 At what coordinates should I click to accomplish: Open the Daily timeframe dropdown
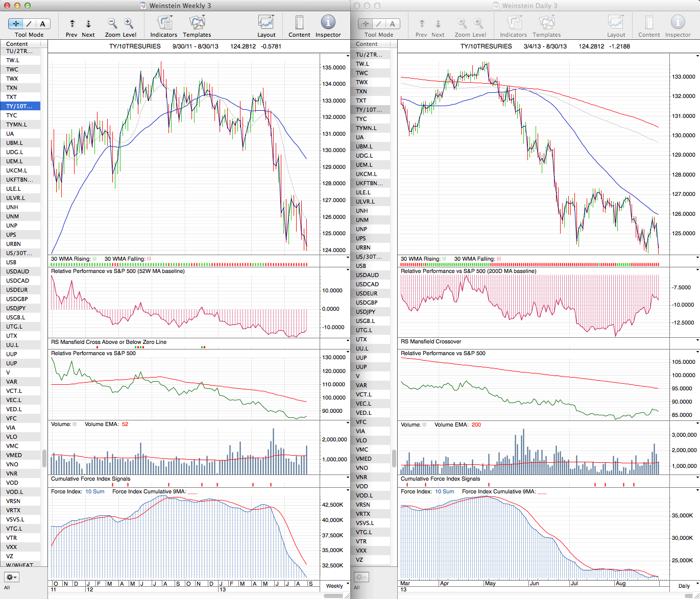687,586
